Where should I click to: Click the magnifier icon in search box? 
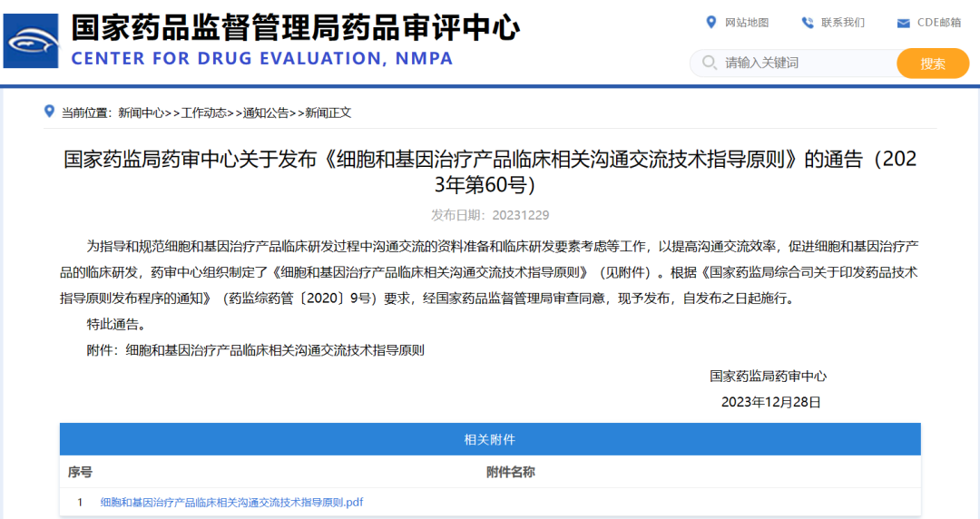click(x=709, y=63)
